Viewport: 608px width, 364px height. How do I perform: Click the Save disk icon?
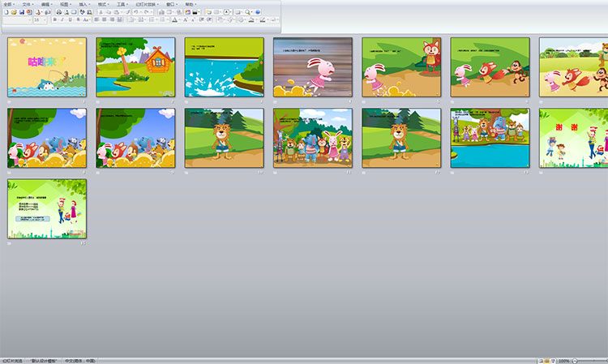(21, 12)
